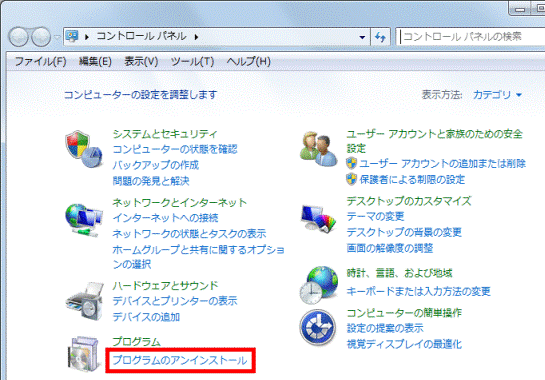Go back with the Back arrow button
The image size is (545, 380).
[x=18, y=37]
